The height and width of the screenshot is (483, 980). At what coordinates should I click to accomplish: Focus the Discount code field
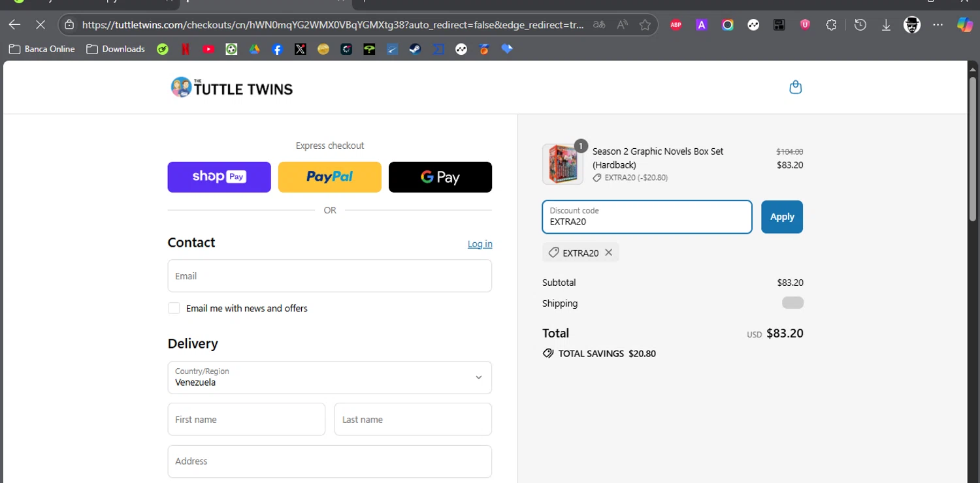(x=647, y=217)
